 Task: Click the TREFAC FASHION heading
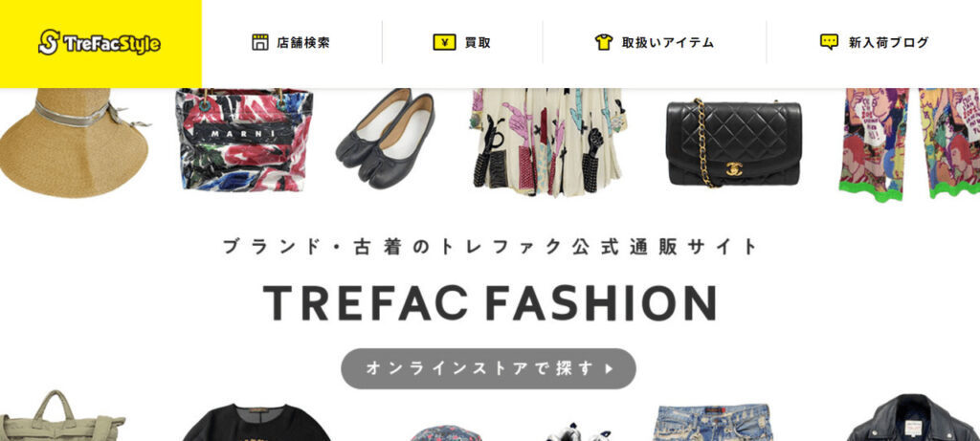click(489, 303)
